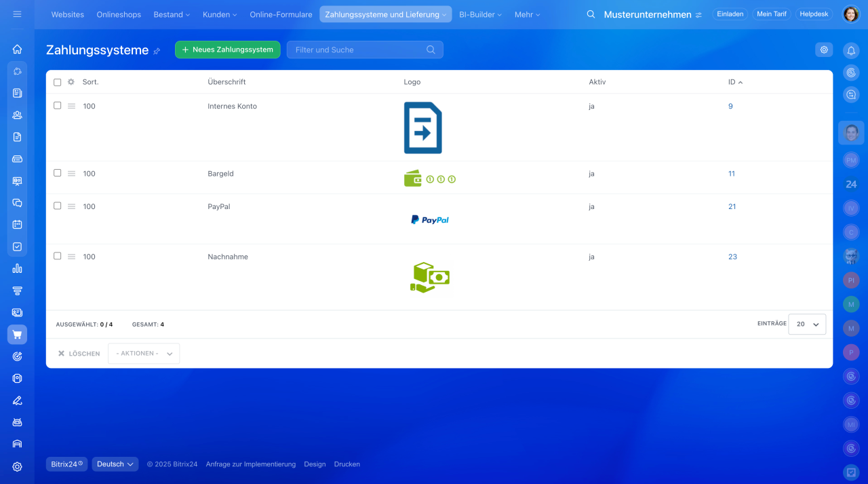Image resolution: width=868 pixels, height=484 pixels.
Task: Check the Nachnahme row checkbox
Action: [58, 256]
